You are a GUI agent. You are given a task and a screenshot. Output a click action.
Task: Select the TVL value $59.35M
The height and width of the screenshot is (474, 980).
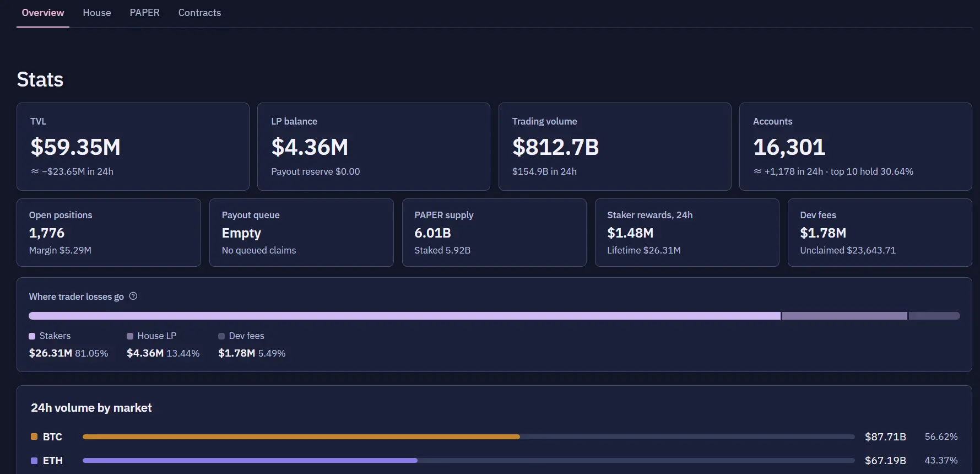coord(75,147)
